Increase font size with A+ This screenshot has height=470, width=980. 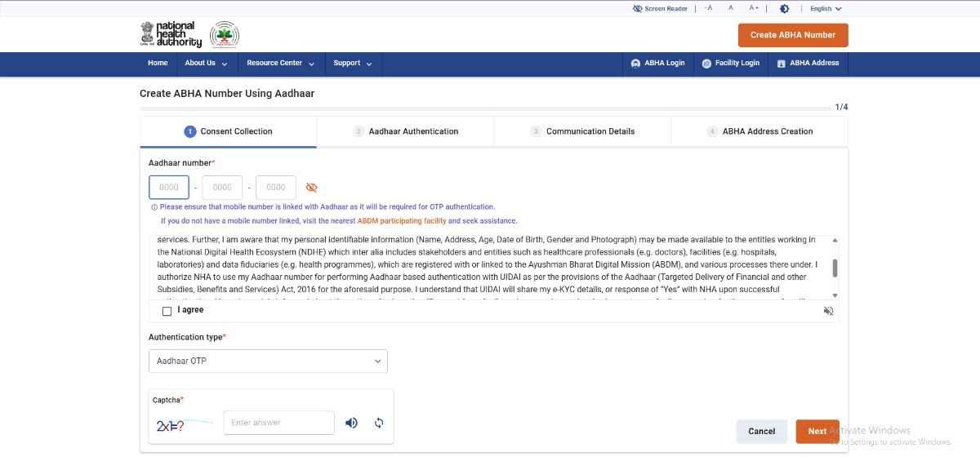(753, 8)
